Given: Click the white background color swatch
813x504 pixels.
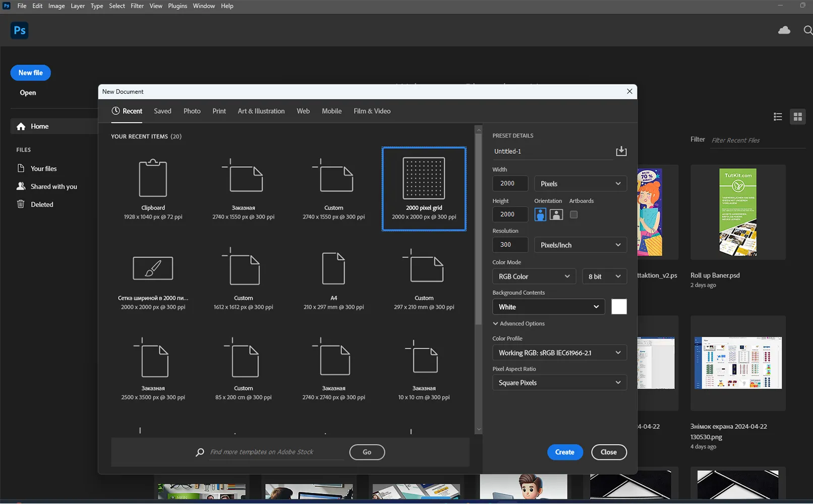Looking at the screenshot, I should 619,306.
